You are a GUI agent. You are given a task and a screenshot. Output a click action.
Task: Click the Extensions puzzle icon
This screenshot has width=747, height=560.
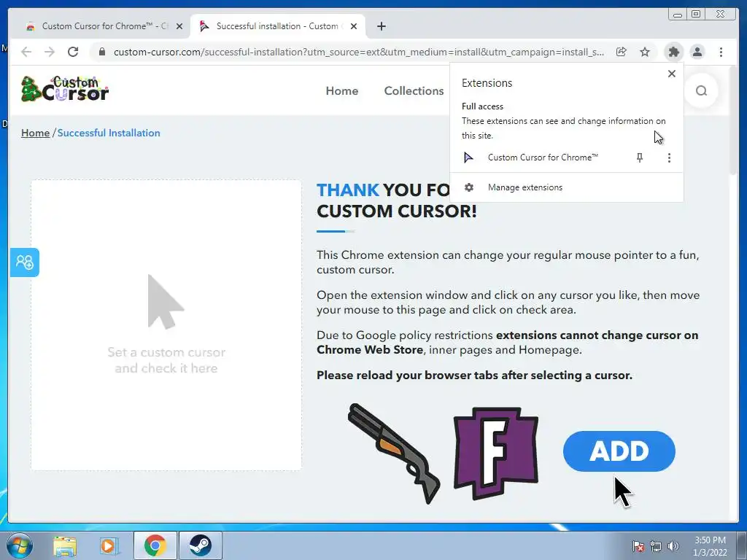pyautogui.click(x=673, y=52)
